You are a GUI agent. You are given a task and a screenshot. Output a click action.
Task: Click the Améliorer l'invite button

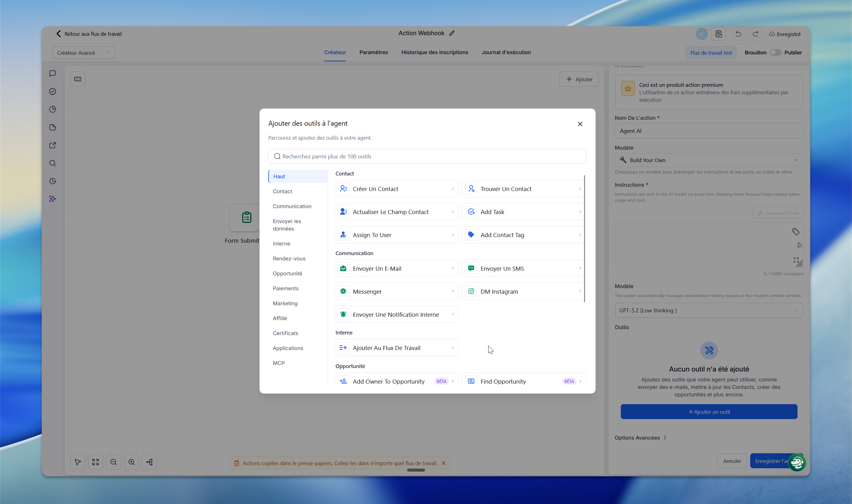point(778,213)
